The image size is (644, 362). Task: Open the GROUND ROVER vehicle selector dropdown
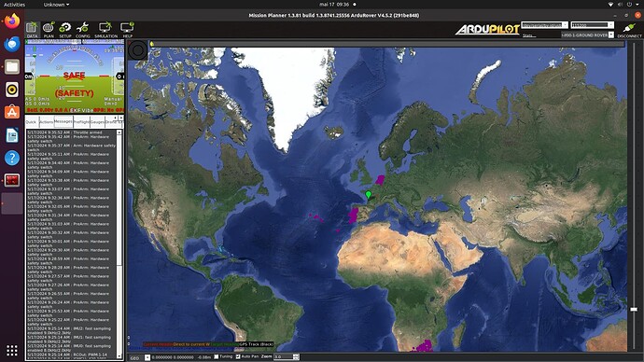[587, 35]
